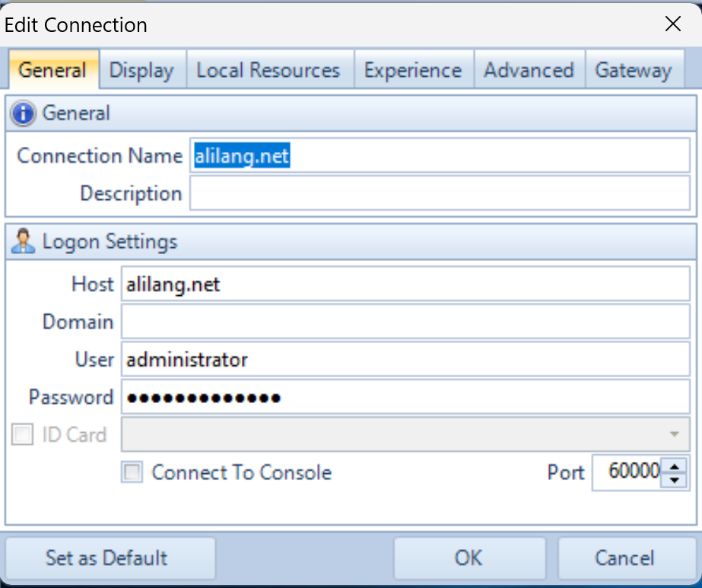Open the Local Resources tab
702x588 pixels.
[x=268, y=71]
